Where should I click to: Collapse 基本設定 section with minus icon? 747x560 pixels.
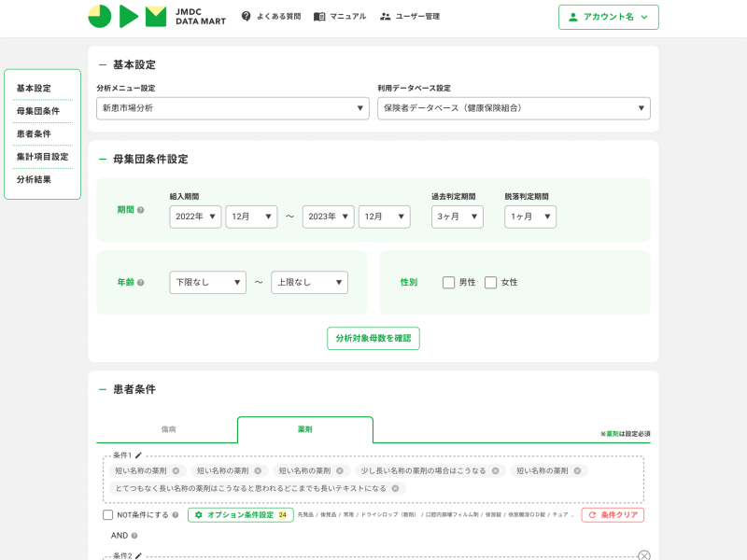click(x=103, y=64)
